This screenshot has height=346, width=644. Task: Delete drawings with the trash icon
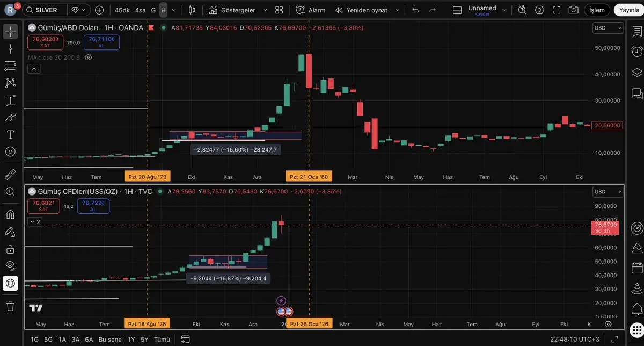pyautogui.click(x=10, y=306)
